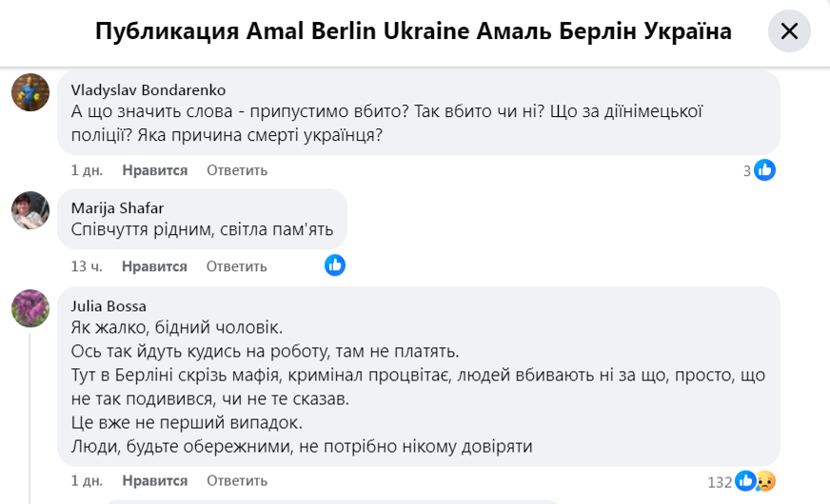830x504 pixels.
Task: Click the Julia Bossa name link
Action: 109,305
